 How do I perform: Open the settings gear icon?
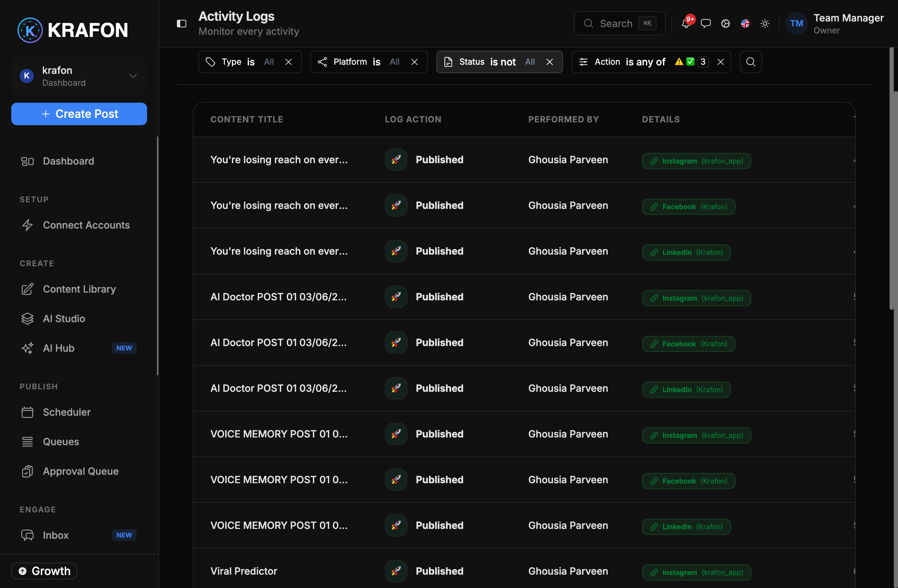[725, 24]
